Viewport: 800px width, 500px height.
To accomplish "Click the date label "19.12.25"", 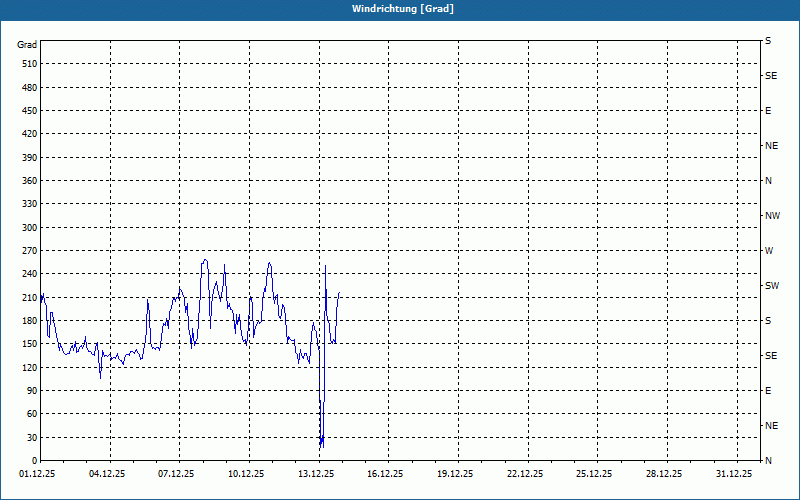I will (455, 474).
